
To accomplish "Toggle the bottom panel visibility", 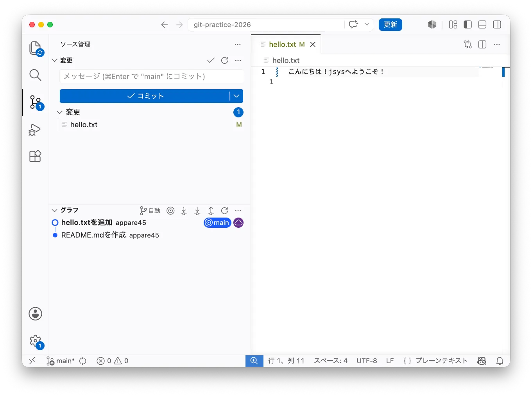I will coord(482,25).
